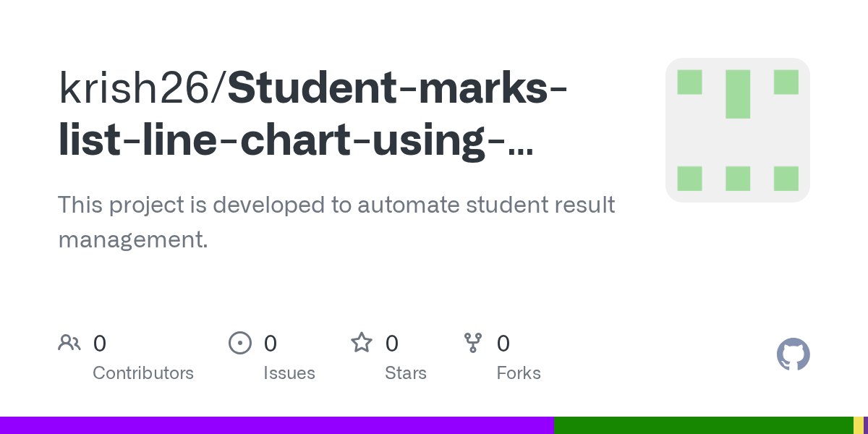Click the Contributors people icon
868x434 pixels.
69,343
